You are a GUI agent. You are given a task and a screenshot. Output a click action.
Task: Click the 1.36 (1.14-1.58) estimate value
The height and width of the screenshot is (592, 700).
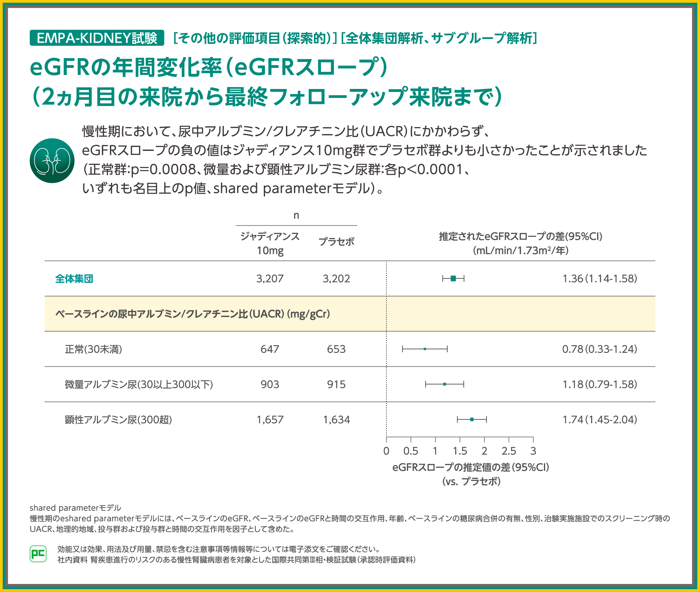pyautogui.click(x=600, y=279)
